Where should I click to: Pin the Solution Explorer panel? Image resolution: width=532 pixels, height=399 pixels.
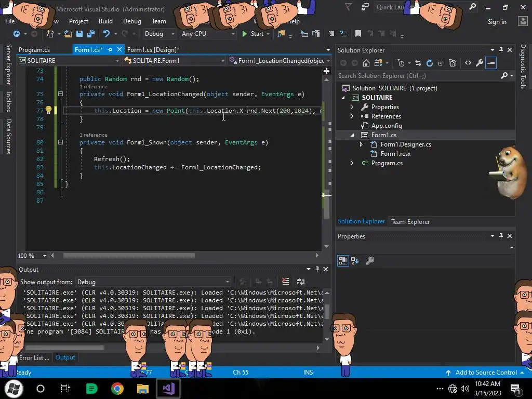click(x=501, y=50)
